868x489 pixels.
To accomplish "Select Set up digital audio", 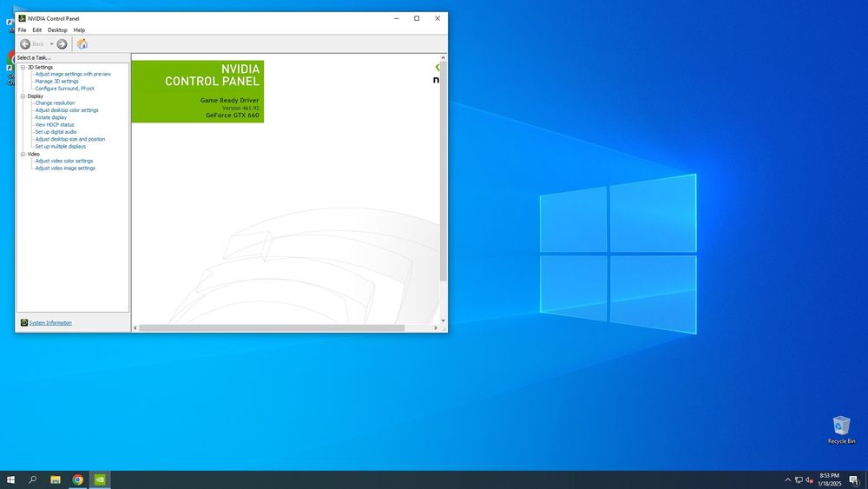I will tap(56, 132).
